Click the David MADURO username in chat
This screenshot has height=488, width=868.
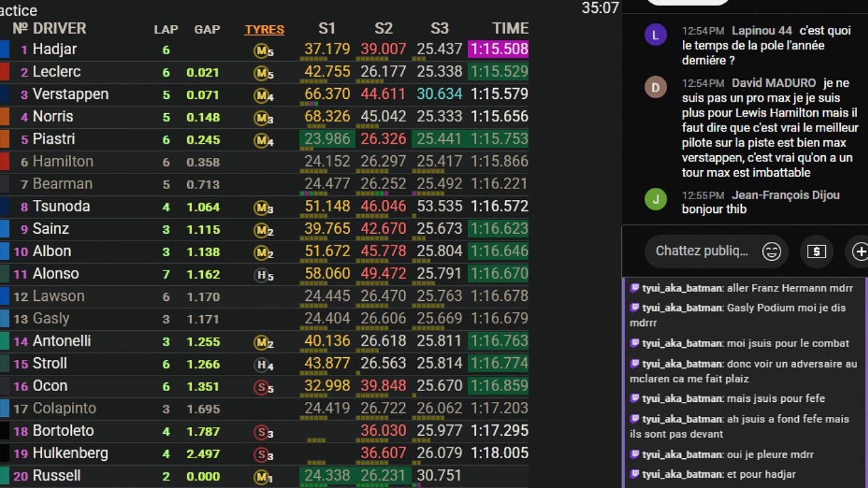coord(774,83)
